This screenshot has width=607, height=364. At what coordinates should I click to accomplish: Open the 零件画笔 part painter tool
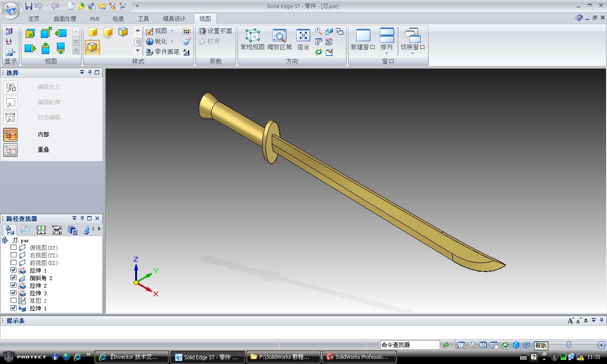[163, 52]
